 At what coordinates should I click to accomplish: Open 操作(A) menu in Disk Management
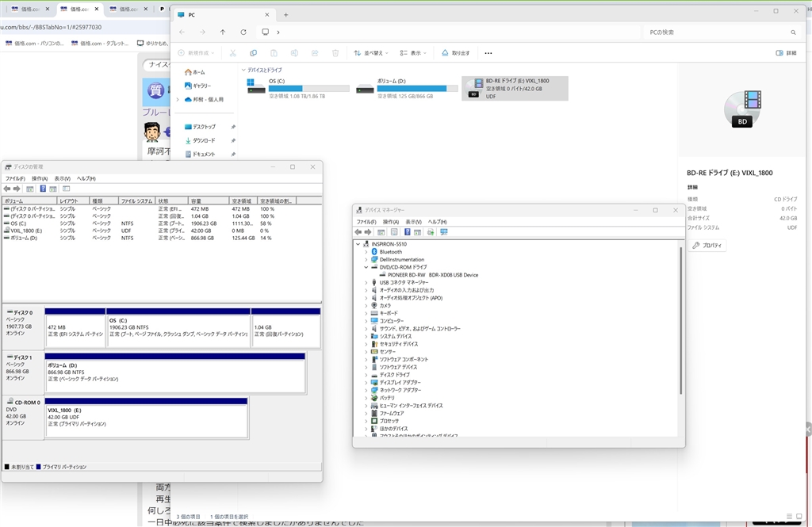(40, 179)
